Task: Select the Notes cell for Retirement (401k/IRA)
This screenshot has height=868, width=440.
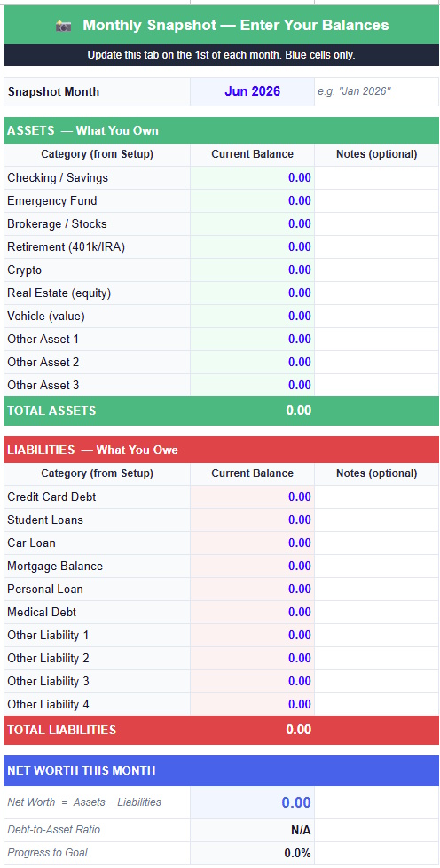Action: pos(377,246)
